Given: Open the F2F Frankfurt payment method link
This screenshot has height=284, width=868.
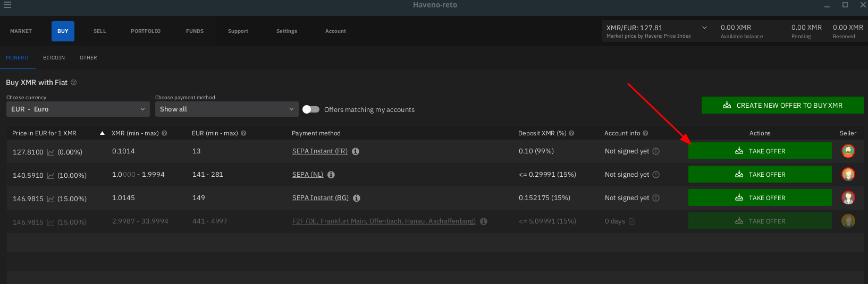Looking at the screenshot, I should [384, 221].
